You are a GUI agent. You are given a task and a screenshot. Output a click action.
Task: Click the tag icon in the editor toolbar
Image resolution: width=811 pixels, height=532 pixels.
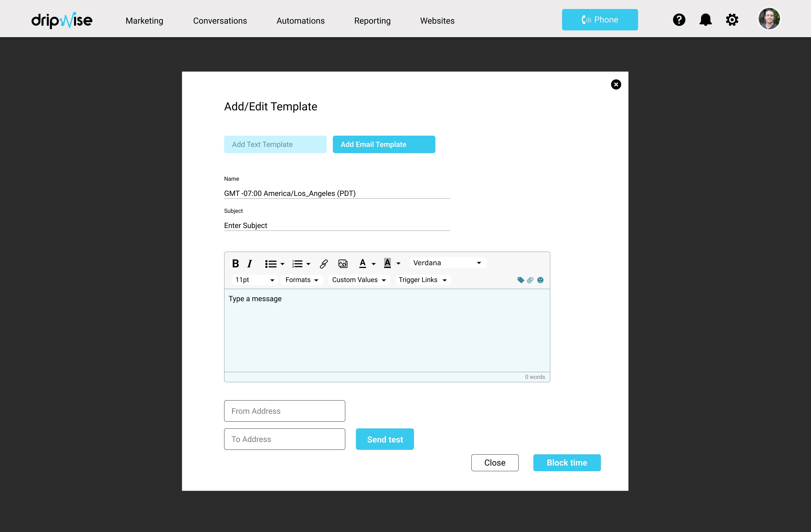(520, 280)
